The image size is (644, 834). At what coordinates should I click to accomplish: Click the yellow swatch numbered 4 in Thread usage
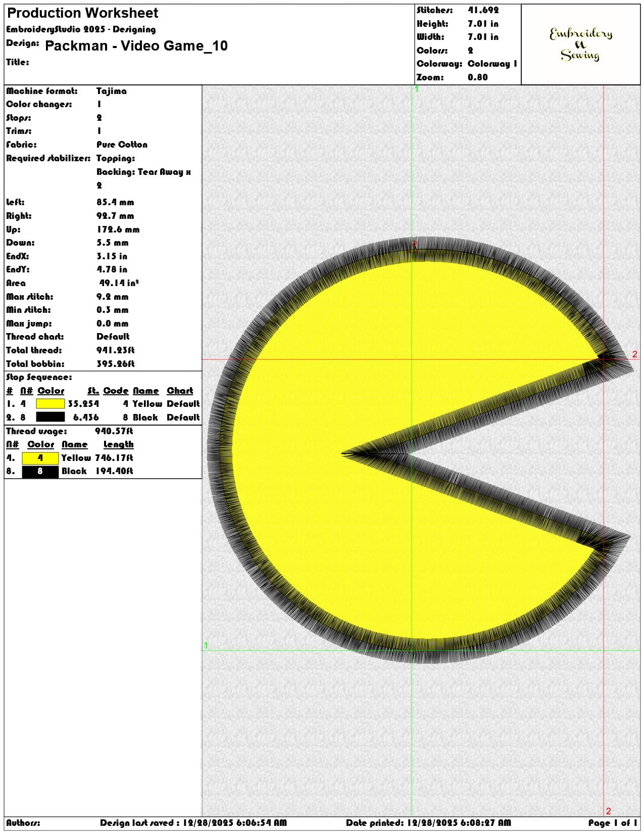(40, 458)
